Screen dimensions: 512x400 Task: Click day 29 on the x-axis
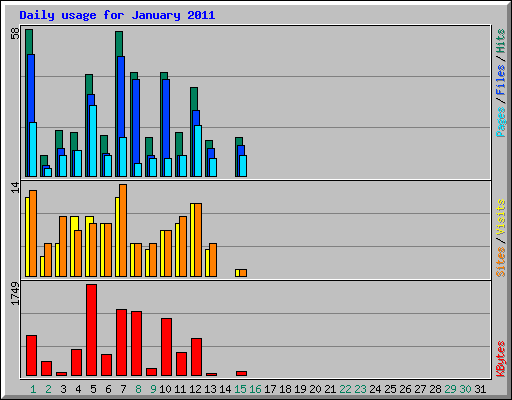450,389
